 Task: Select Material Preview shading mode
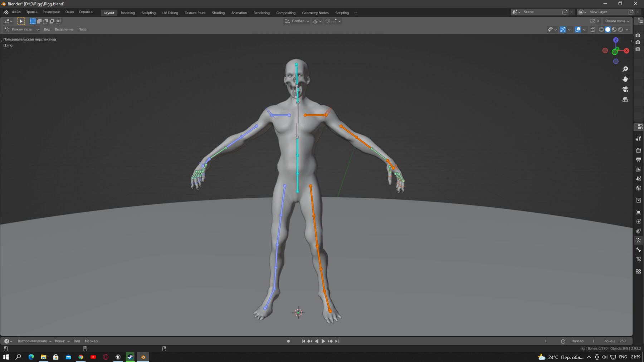pos(614,30)
